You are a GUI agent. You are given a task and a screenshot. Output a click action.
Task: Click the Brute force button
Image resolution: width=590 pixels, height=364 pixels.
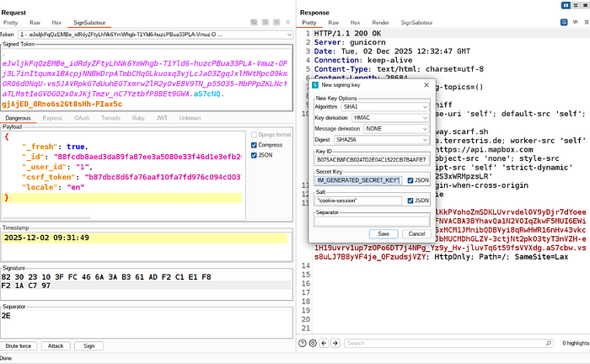pyautogui.click(x=19, y=346)
